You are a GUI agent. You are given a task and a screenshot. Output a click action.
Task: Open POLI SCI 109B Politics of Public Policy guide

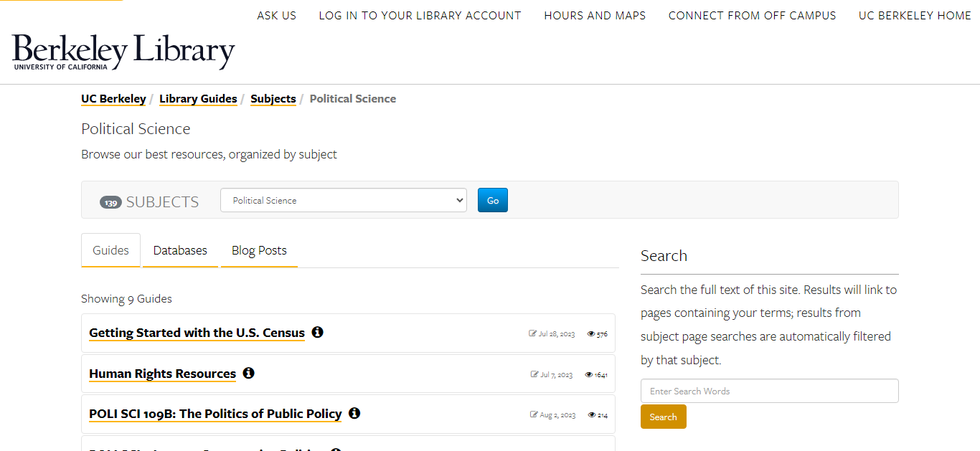tap(215, 414)
